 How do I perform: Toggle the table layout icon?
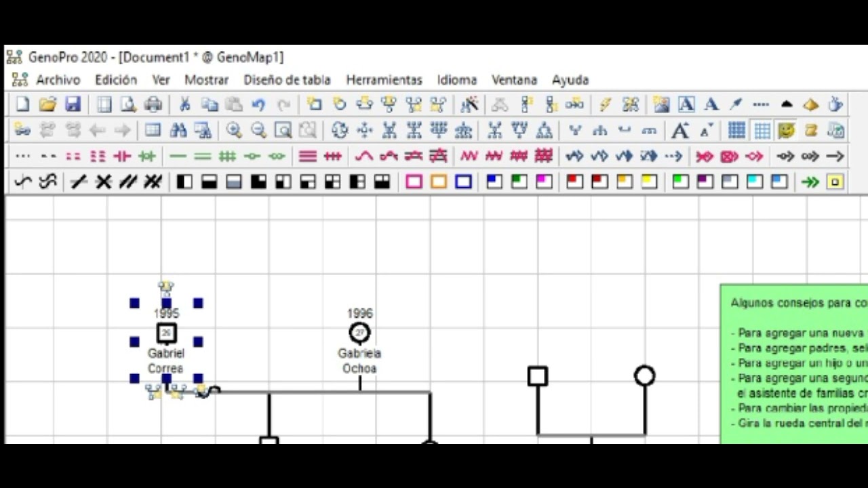(x=153, y=130)
